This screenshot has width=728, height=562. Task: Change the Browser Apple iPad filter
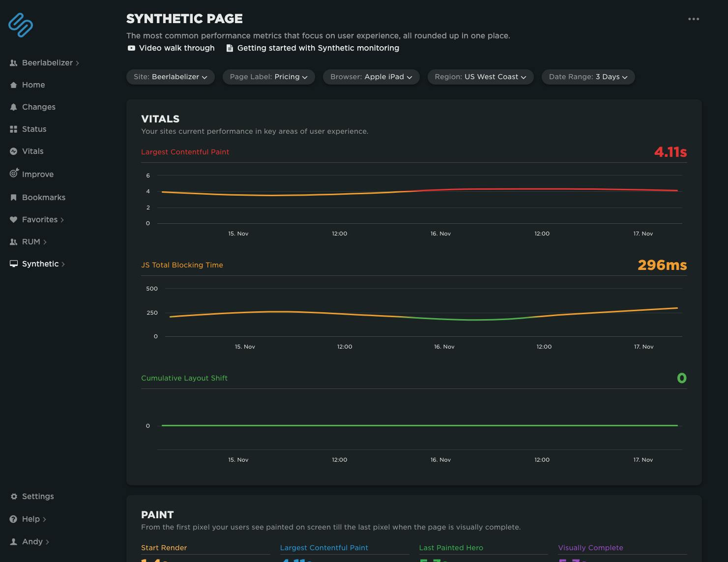(x=371, y=77)
